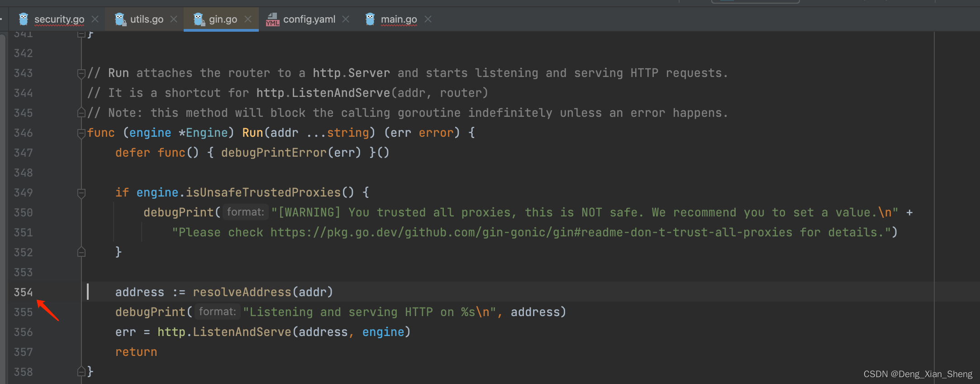Viewport: 980px width, 384px height.
Task: Close the utils.go tab
Action: pos(173,19)
